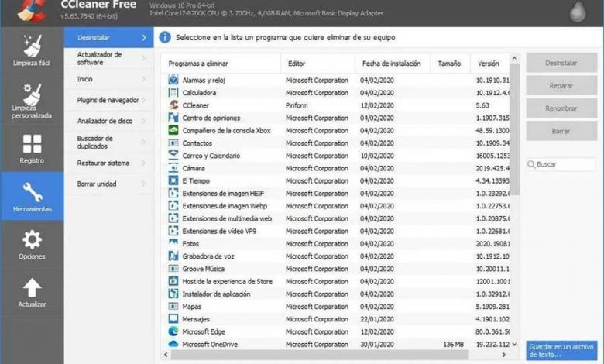
Task: Select the Cámara app icon
Action: (x=173, y=168)
